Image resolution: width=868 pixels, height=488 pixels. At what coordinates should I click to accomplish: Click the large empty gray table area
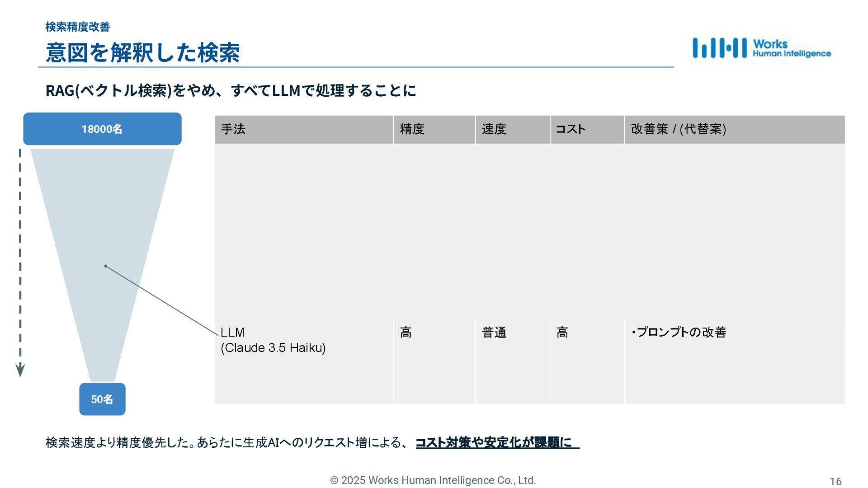click(x=529, y=231)
